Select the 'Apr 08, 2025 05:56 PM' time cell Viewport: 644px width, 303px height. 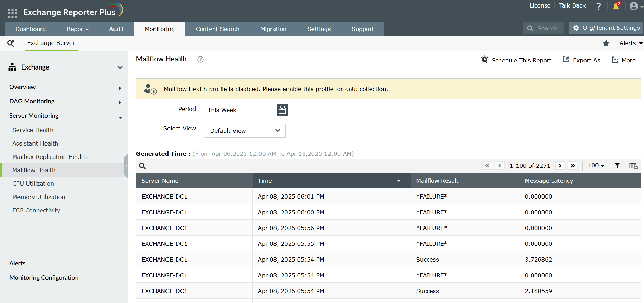[x=291, y=228]
